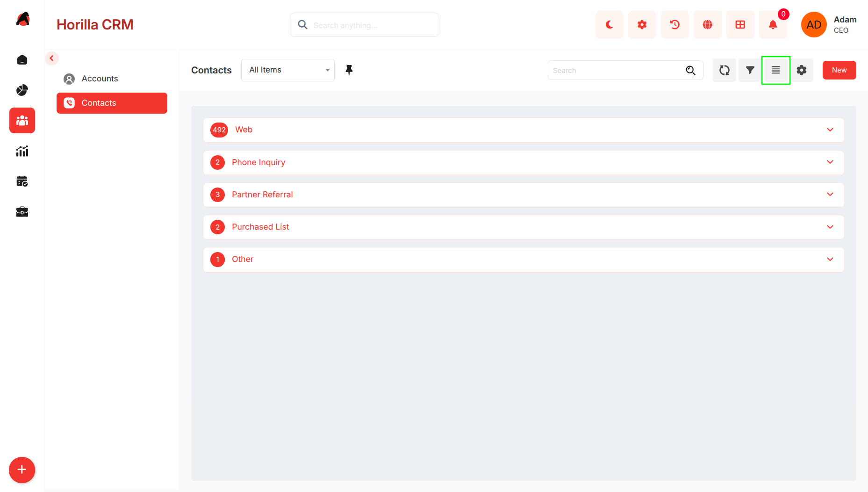The width and height of the screenshot is (868, 492).
Task: Click the Partner Referral group label
Action: click(262, 195)
